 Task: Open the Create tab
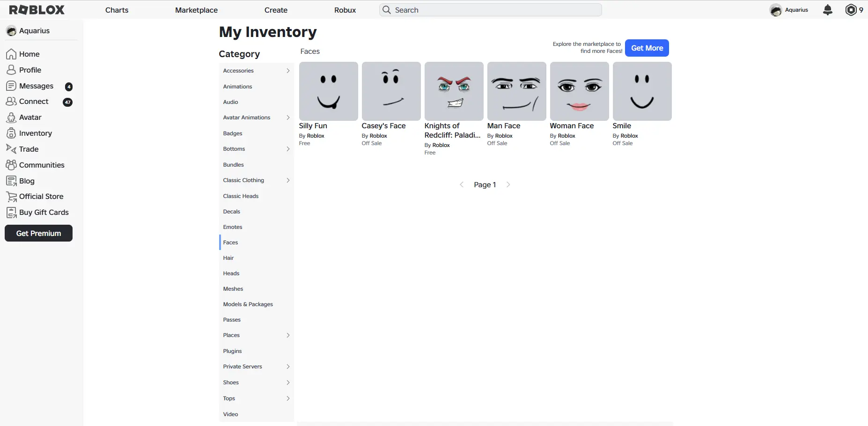[x=276, y=10]
